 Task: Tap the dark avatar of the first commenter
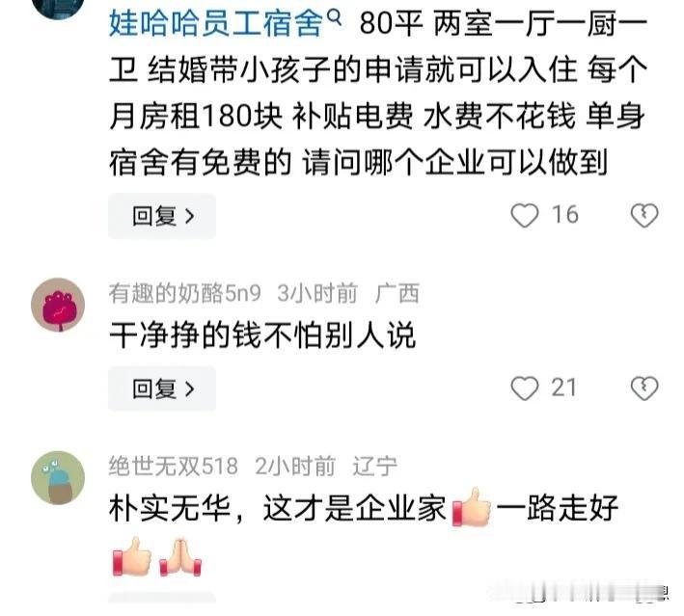(58, 5)
